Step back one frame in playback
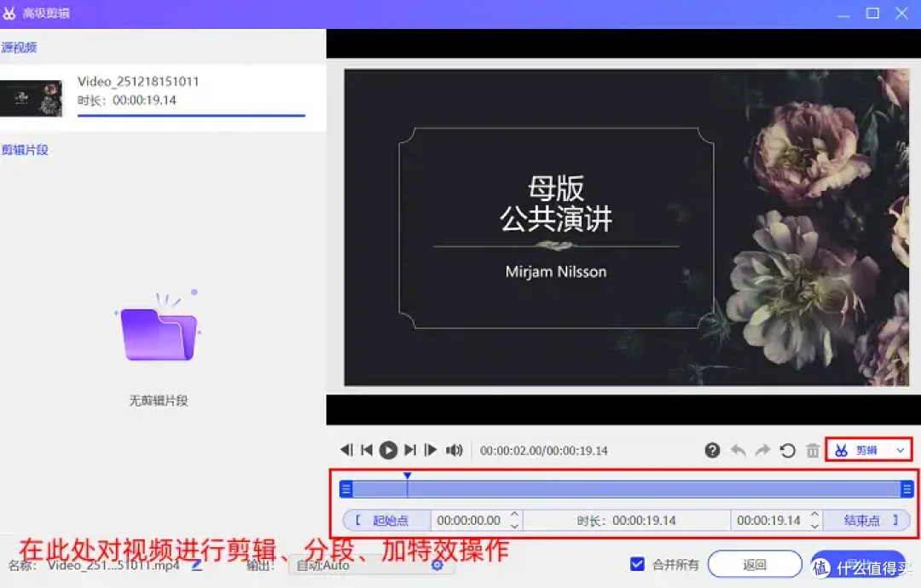921x588 pixels. (x=346, y=450)
